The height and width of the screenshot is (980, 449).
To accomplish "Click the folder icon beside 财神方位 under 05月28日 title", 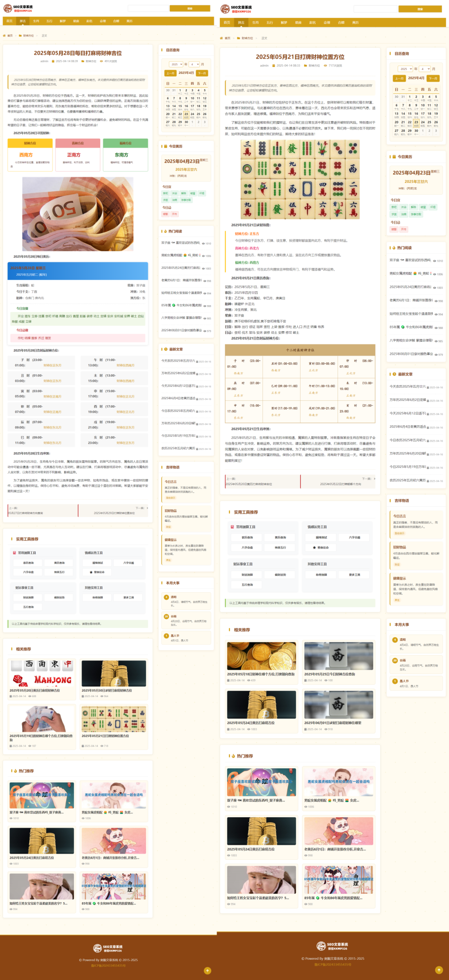I will (x=82, y=61).
